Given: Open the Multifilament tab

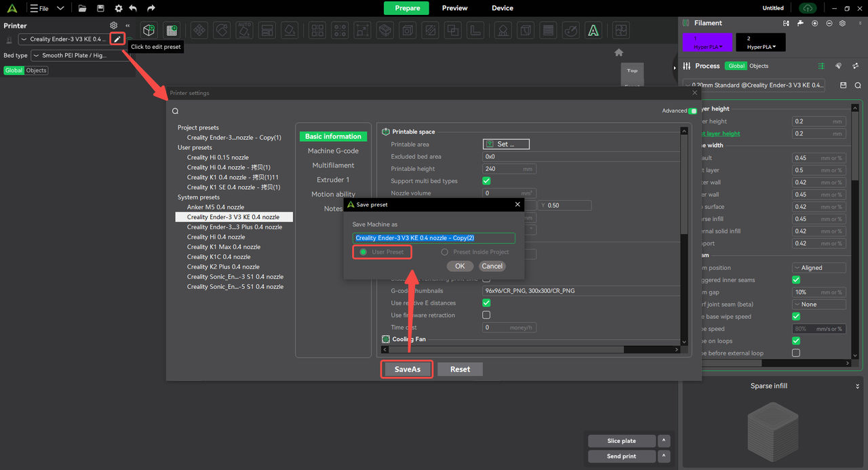Looking at the screenshot, I should (x=333, y=165).
